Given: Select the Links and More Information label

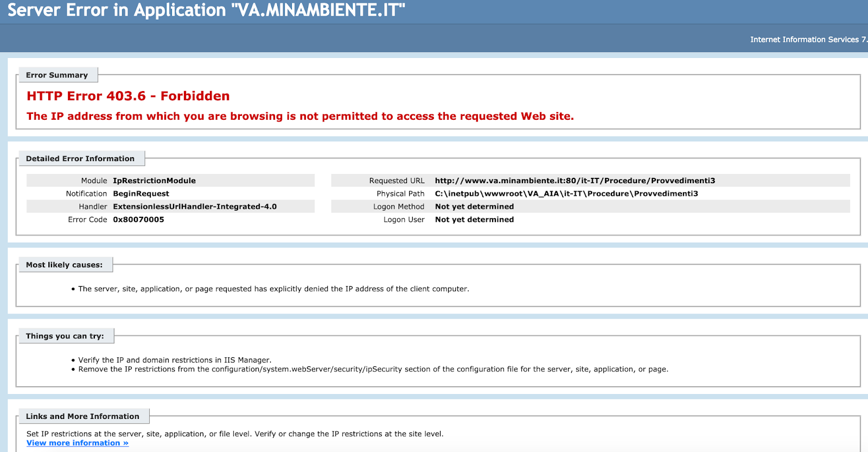Looking at the screenshot, I should 82,416.
